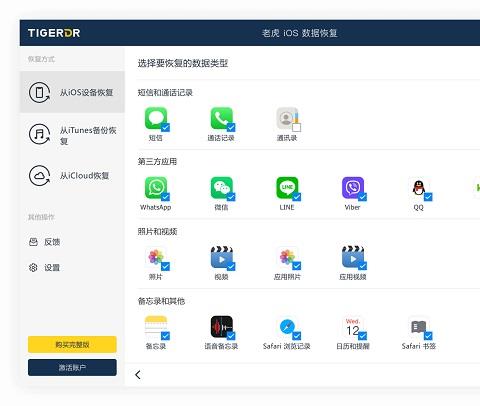Click the WeChat (微信) icon
Viewport: 480px width, 406px height.
[x=221, y=188]
